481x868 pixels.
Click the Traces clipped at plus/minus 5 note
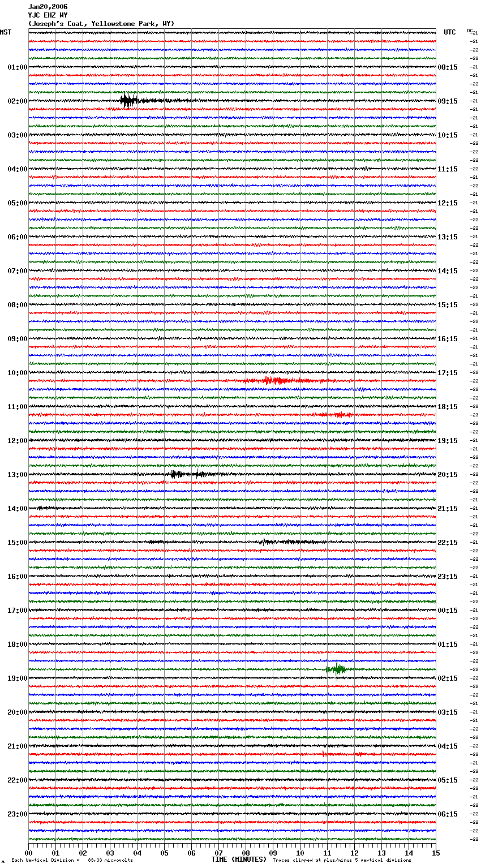(x=342, y=860)
